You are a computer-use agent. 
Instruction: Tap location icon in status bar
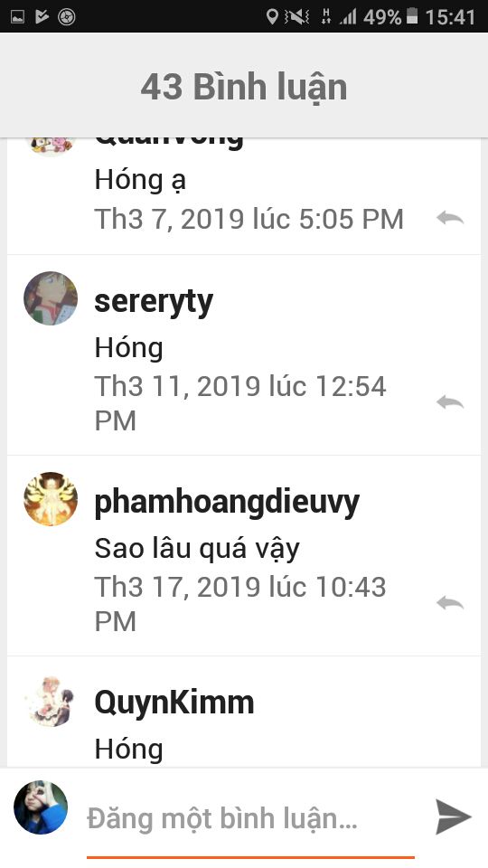272,16
